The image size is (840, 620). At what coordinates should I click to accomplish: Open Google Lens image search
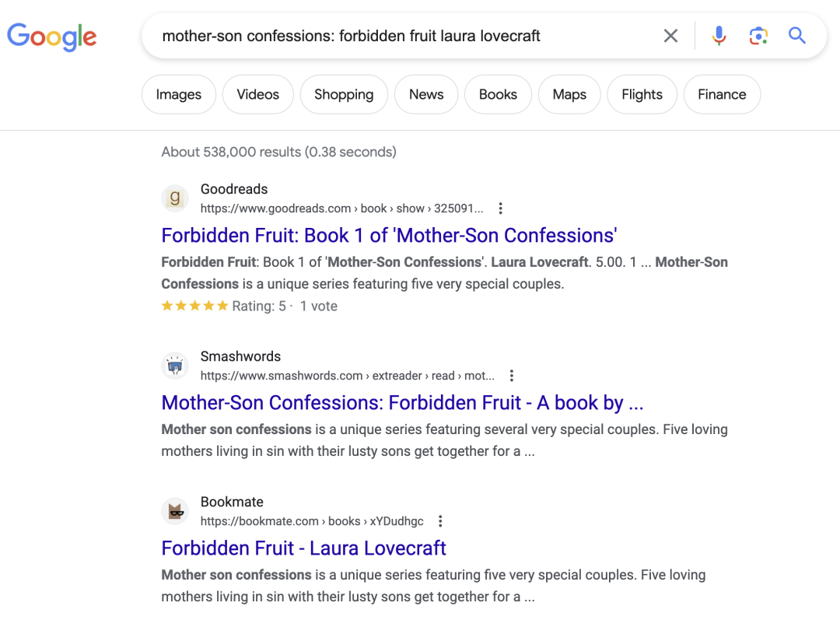tap(758, 36)
